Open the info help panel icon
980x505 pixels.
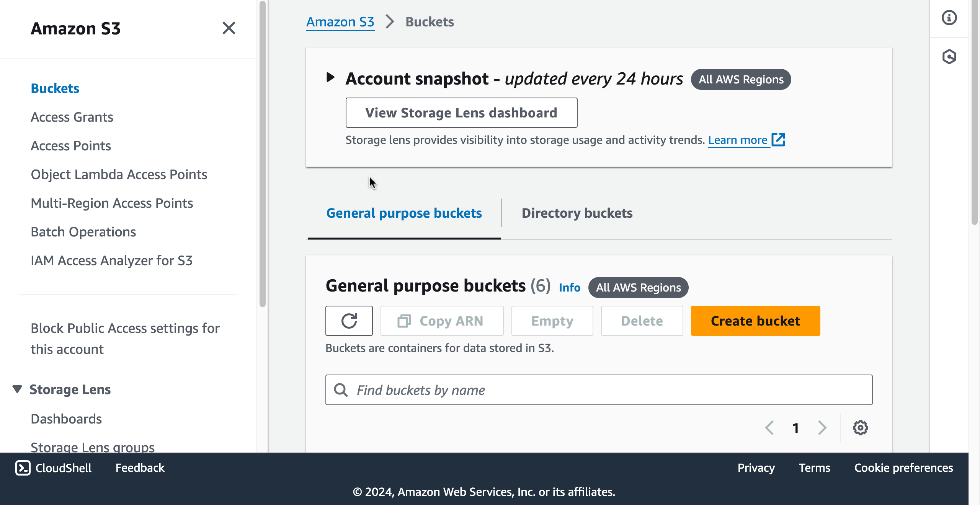click(949, 18)
